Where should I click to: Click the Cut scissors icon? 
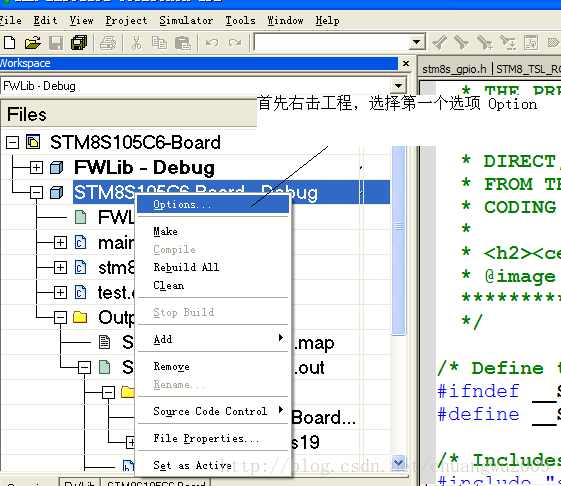tap(136, 43)
